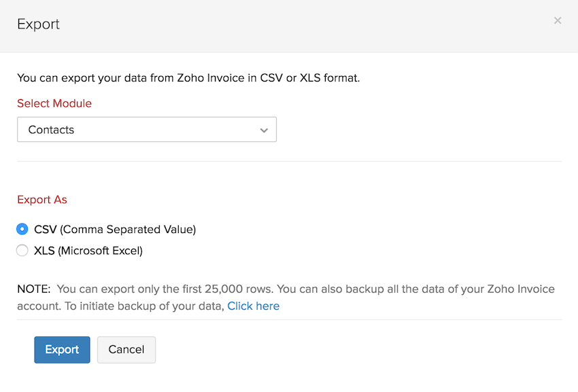Screen dimensions: 578x392
Task: Click the "XLS (Microsoft Excel)" label
Action: pyautogui.click(x=88, y=251)
